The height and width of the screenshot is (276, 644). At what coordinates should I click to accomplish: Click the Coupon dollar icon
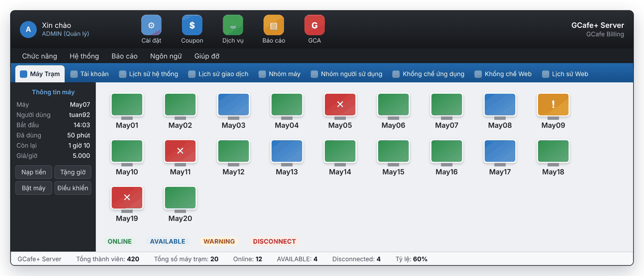(192, 25)
